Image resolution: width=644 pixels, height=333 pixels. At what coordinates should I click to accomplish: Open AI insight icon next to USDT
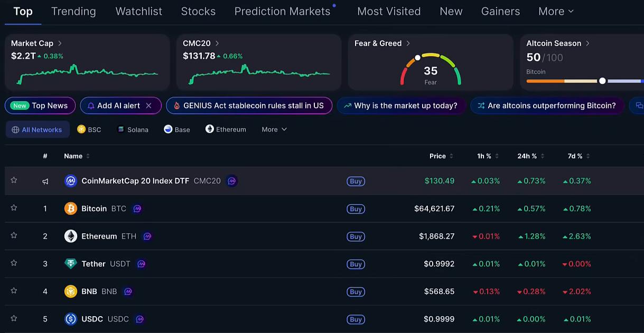tap(141, 264)
